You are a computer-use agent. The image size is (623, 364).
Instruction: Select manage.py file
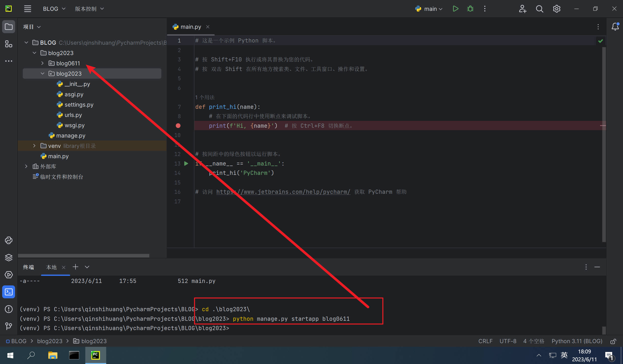click(71, 136)
